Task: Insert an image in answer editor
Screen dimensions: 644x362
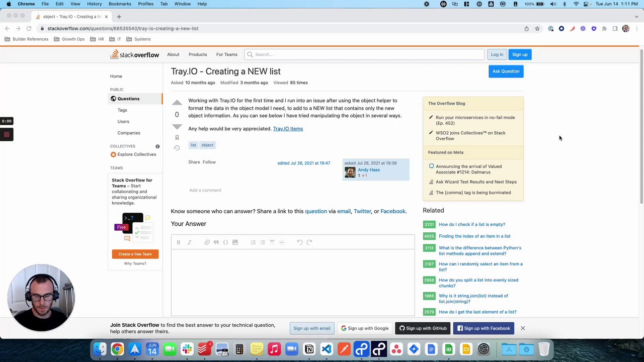Action: coord(235,242)
